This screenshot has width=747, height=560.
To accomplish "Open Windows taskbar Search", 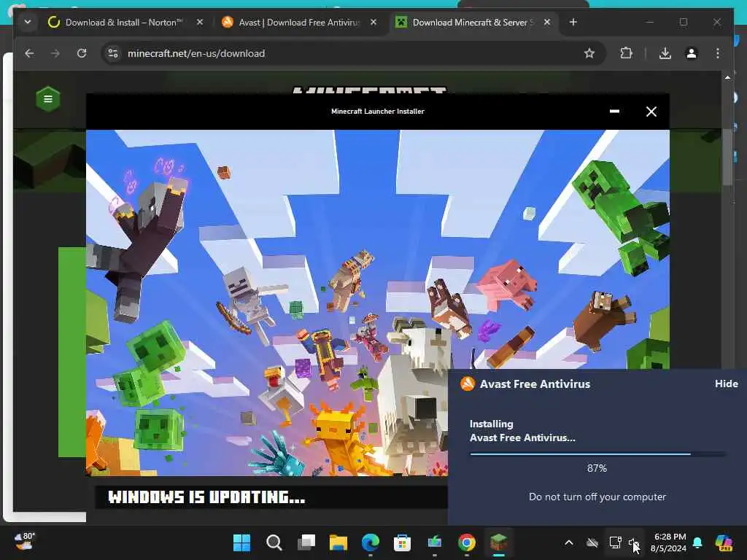I will (x=274, y=542).
